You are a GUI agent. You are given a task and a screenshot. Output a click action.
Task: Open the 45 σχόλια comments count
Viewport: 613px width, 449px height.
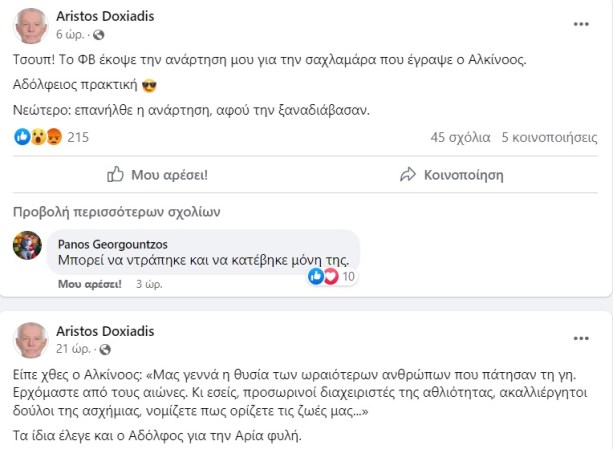(x=460, y=137)
